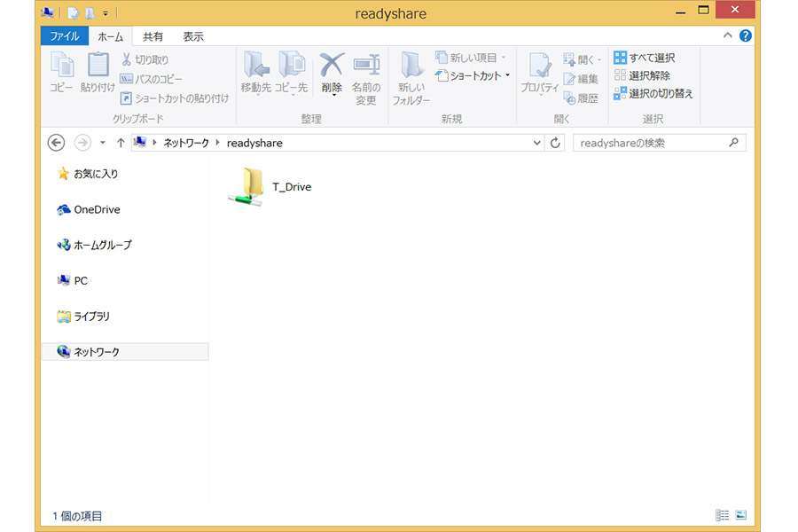Image resolution: width=798 pixels, height=532 pixels.
Task: Switch to details view in status bar
Action: tap(722, 515)
